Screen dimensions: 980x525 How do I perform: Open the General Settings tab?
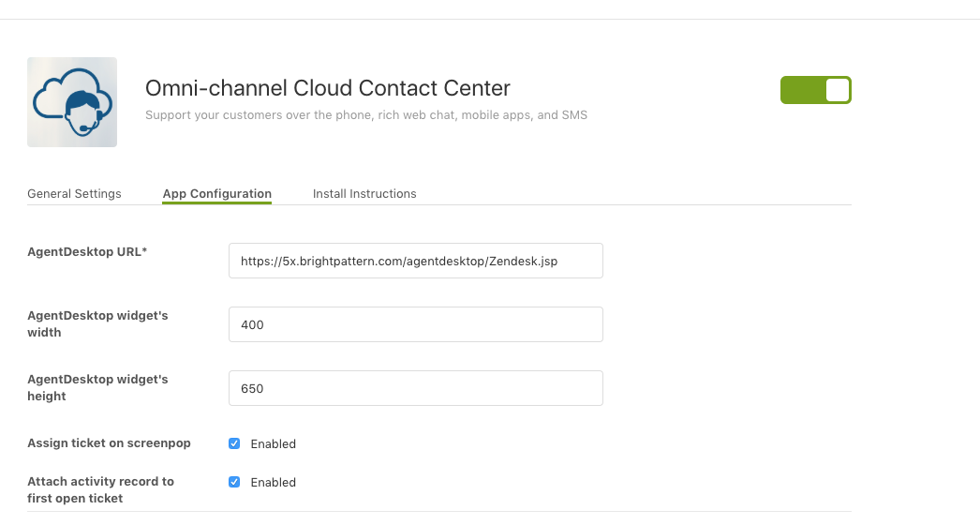pos(74,194)
